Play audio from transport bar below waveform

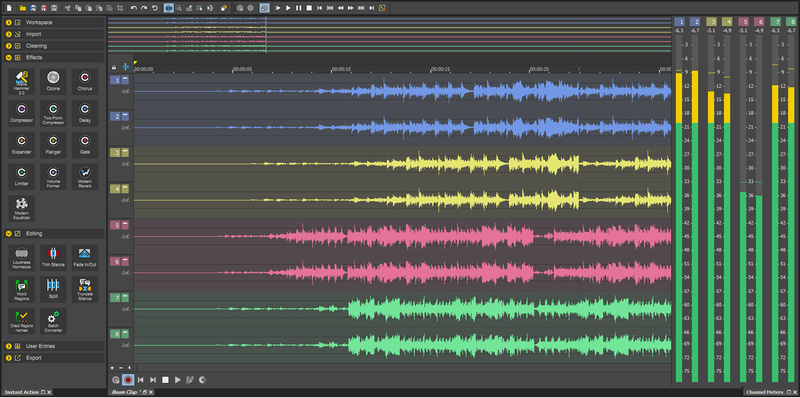[178, 380]
